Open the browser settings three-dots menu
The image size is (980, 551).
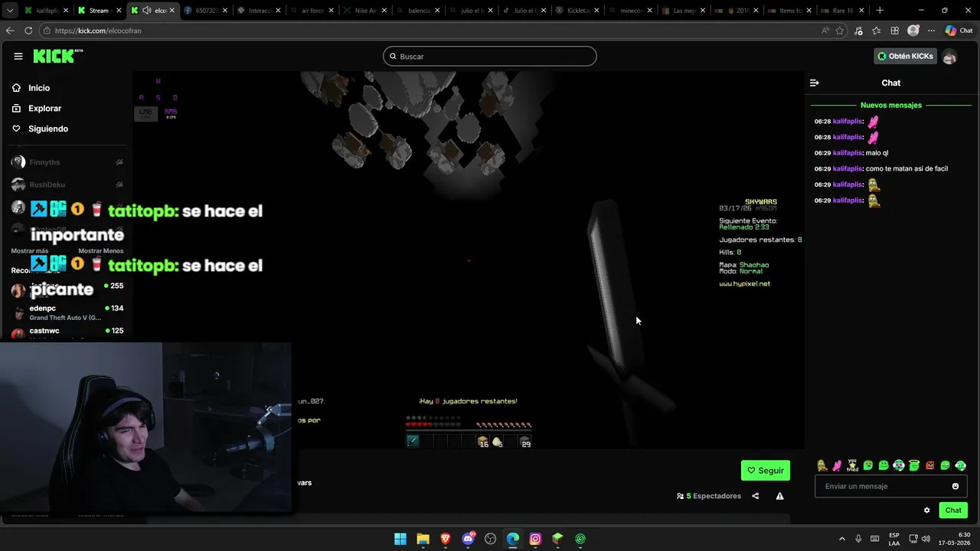(931, 31)
